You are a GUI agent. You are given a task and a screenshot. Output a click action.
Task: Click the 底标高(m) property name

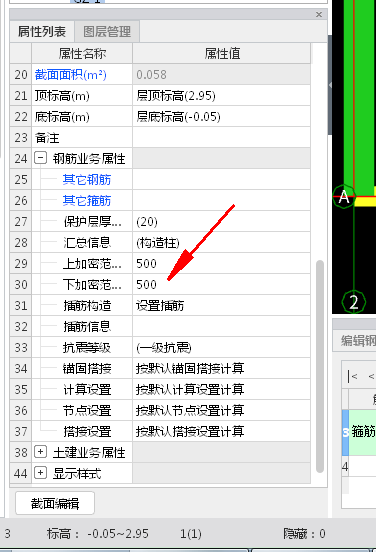62,117
